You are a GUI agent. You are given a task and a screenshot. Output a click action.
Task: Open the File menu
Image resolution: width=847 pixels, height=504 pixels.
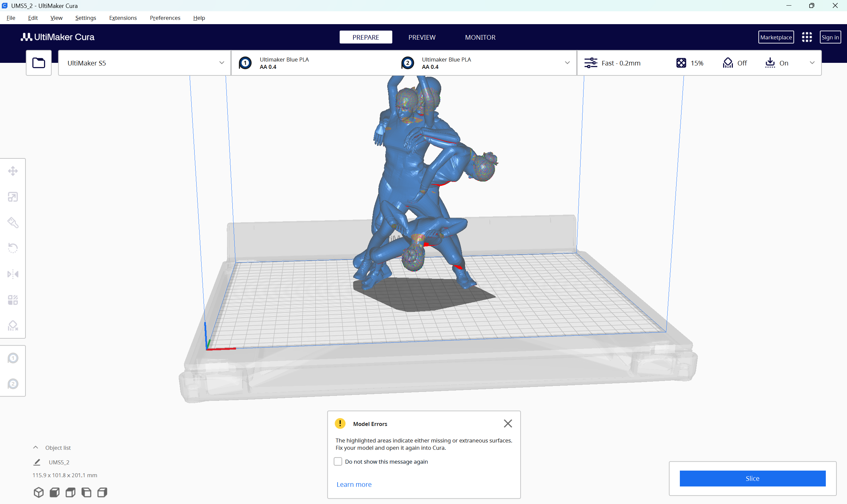[x=11, y=18]
